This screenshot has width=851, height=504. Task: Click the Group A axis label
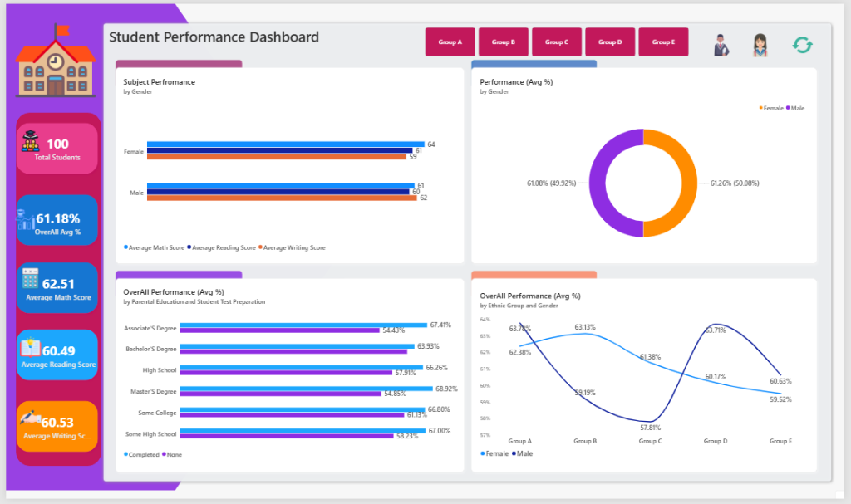[520, 441]
